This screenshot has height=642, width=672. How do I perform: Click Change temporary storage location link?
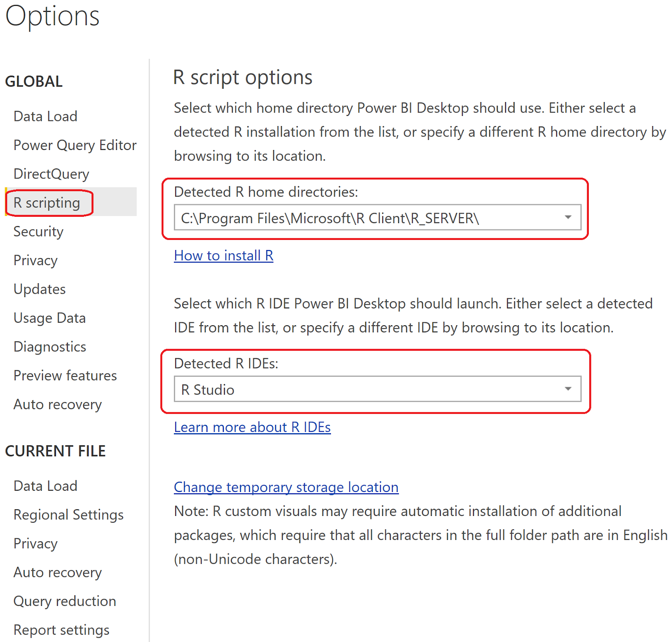[286, 487]
